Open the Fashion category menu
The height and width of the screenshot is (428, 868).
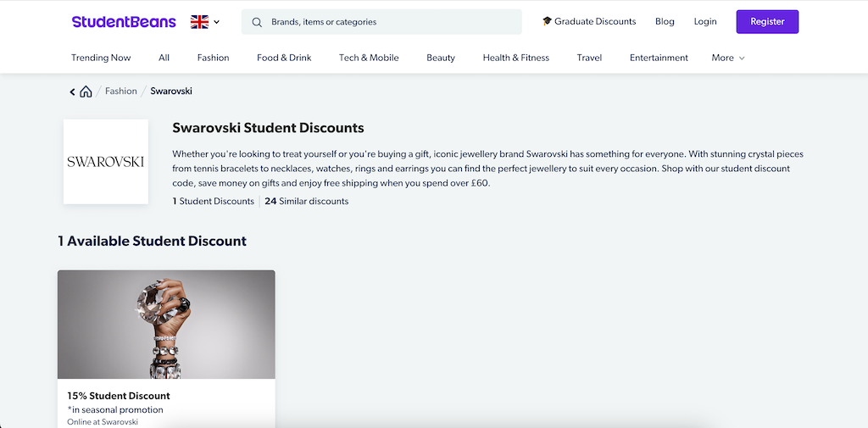tap(213, 58)
